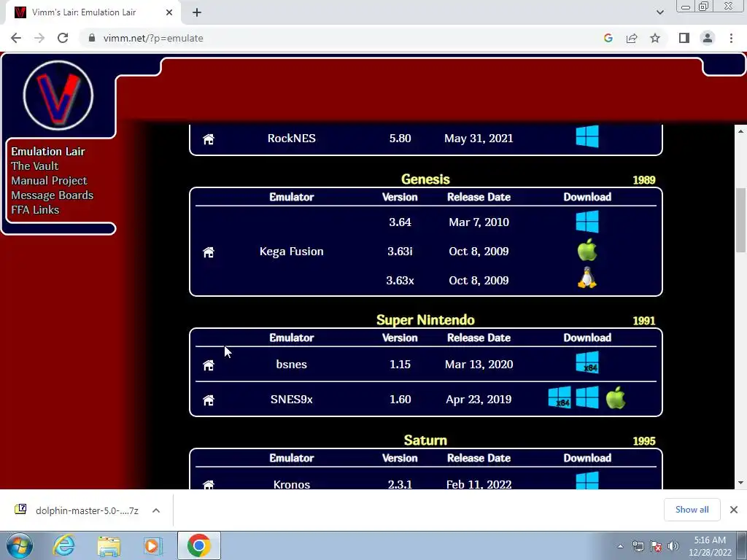Go back to the previous page
The width and height of the screenshot is (747, 560).
point(16,38)
